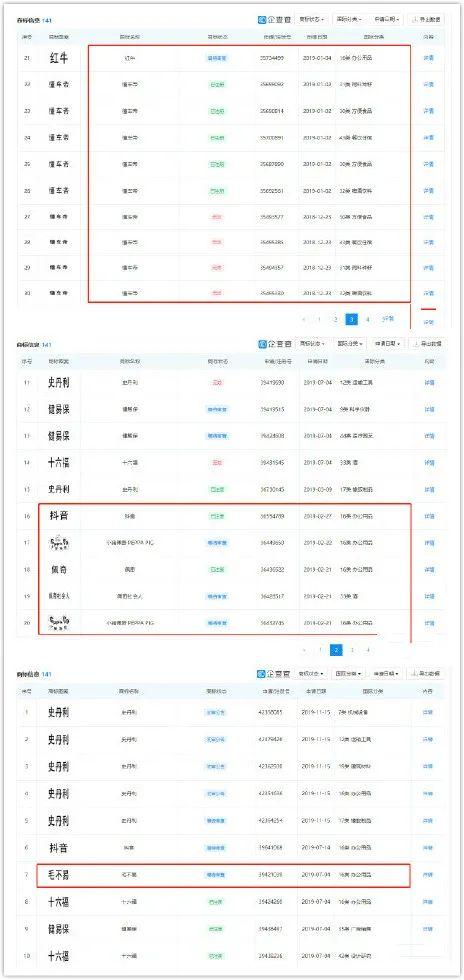Open the 佩奇 trademark image in row 18

point(58,569)
